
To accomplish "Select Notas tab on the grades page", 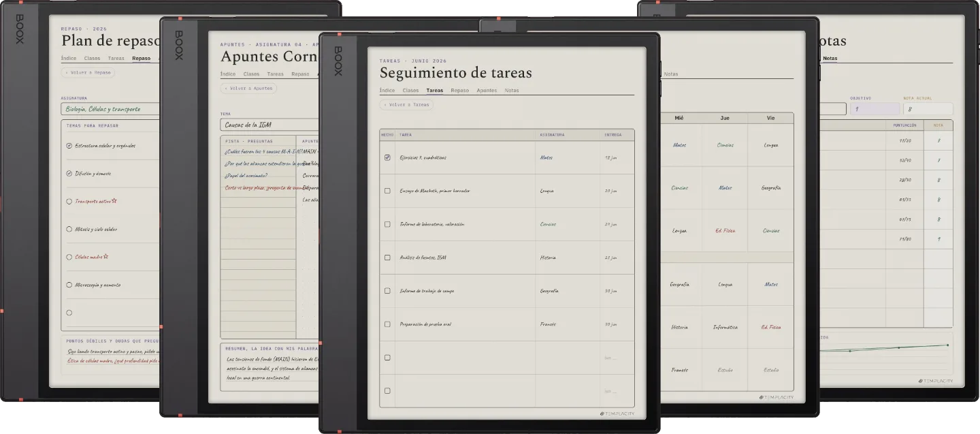I will pos(830,59).
